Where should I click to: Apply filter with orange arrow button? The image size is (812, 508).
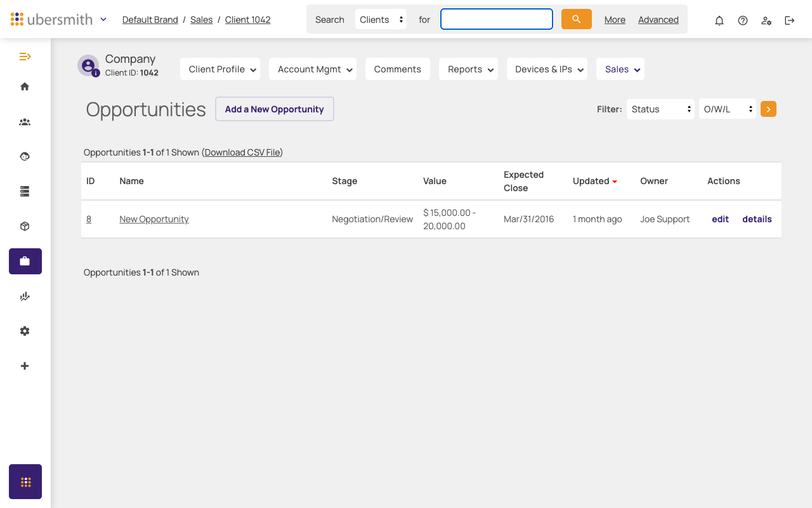point(768,109)
